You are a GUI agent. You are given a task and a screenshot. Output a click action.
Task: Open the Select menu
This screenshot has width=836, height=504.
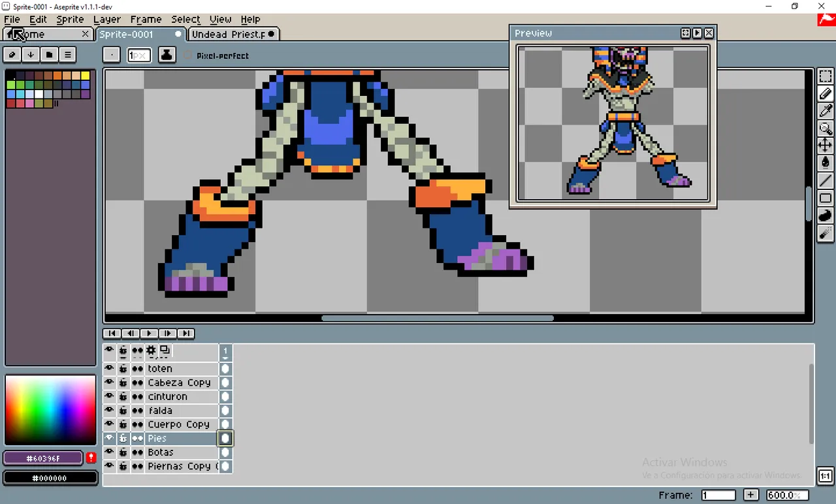(185, 20)
